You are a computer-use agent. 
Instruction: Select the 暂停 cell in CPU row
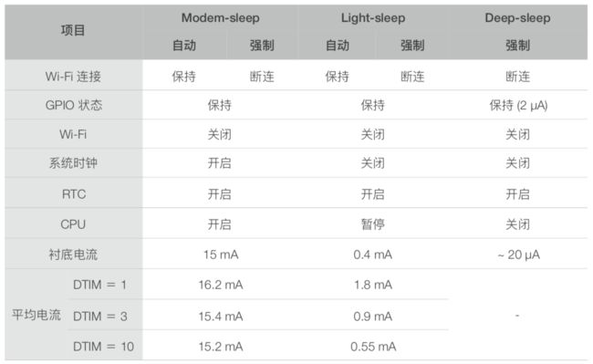pyautogui.click(x=373, y=224)
